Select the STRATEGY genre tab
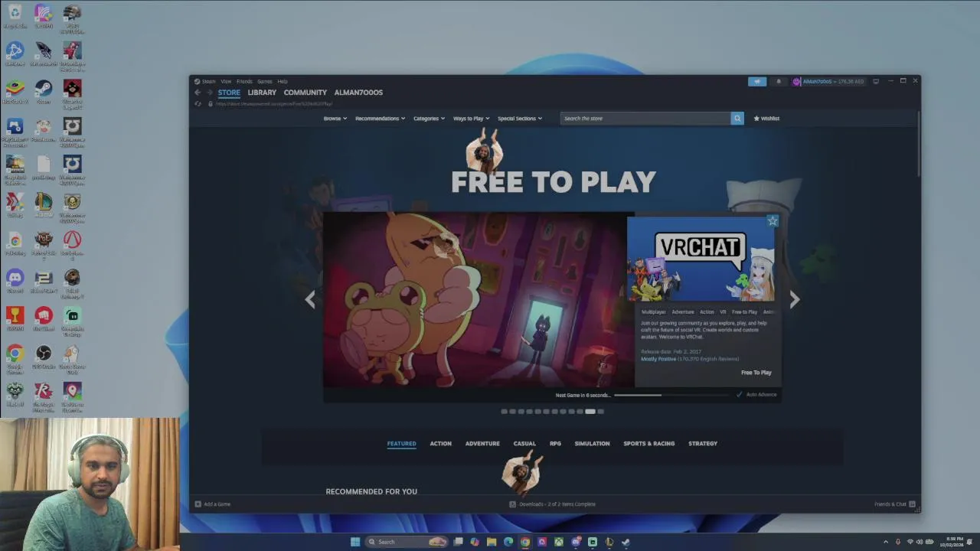 click(703, 444)
